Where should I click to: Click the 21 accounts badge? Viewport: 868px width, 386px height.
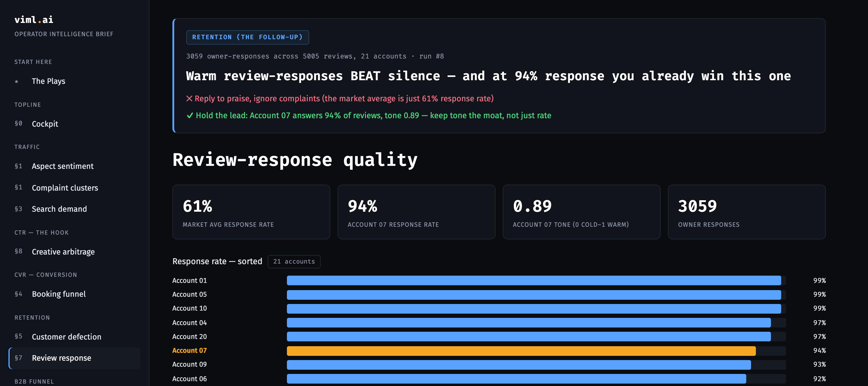294,261
